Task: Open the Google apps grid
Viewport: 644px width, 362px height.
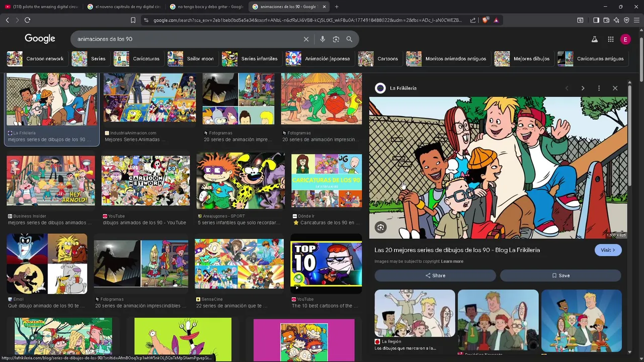Action: [x=610, y=39]
